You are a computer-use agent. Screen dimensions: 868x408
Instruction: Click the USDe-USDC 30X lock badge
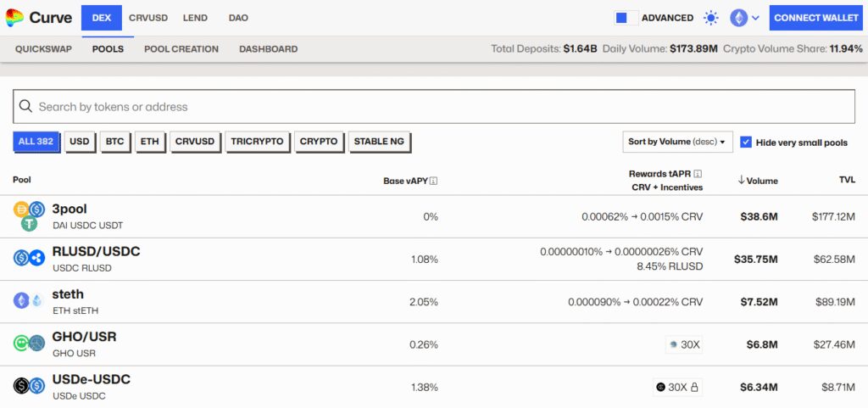[x=677, y=387]
